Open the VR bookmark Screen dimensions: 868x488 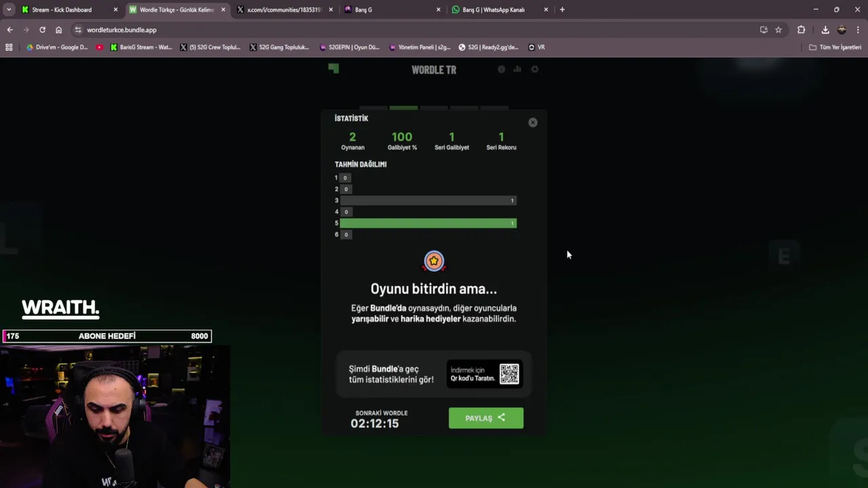(x=536, y=47)
